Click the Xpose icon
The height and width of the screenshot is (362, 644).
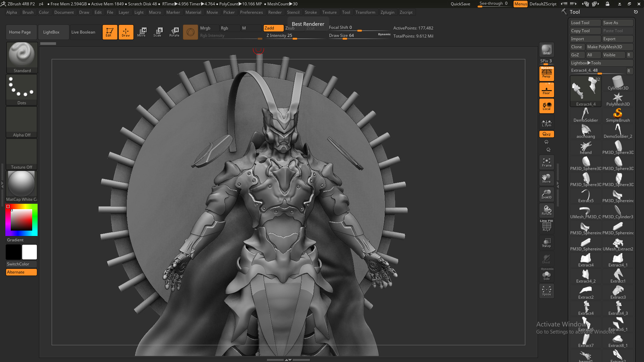pos(546,291)
